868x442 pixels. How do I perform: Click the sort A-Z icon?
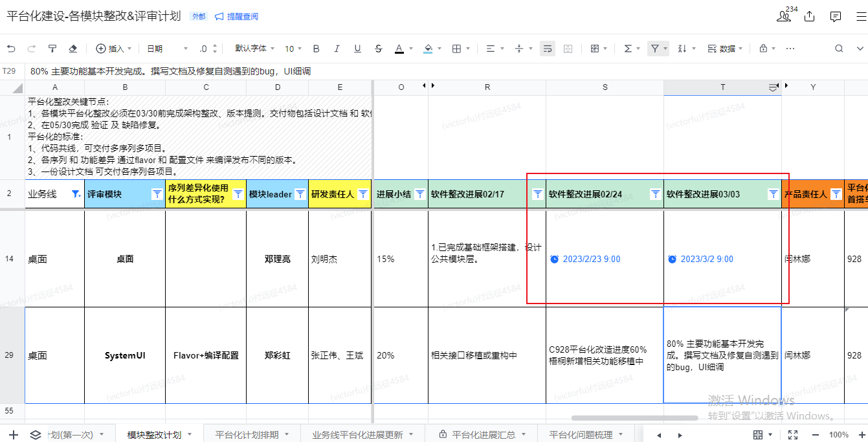pos(682,49)
